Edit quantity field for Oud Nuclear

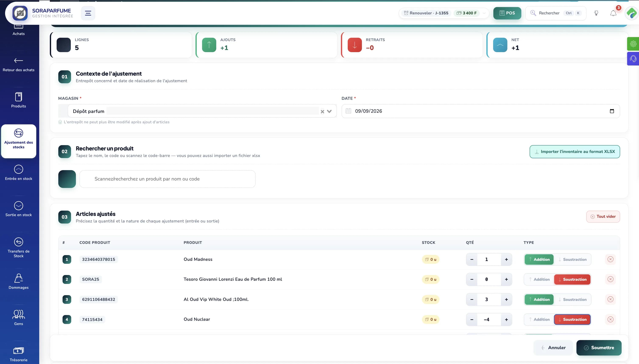point(489,320)
